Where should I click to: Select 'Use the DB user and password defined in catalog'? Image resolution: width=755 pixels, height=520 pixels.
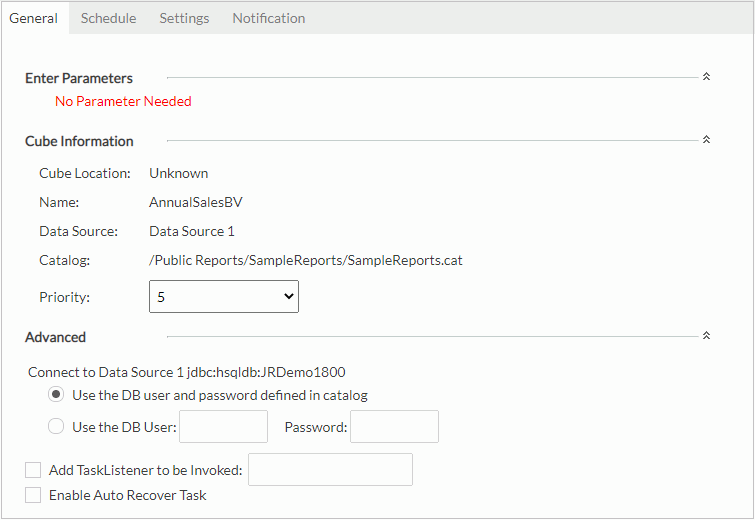coord(57,395)
